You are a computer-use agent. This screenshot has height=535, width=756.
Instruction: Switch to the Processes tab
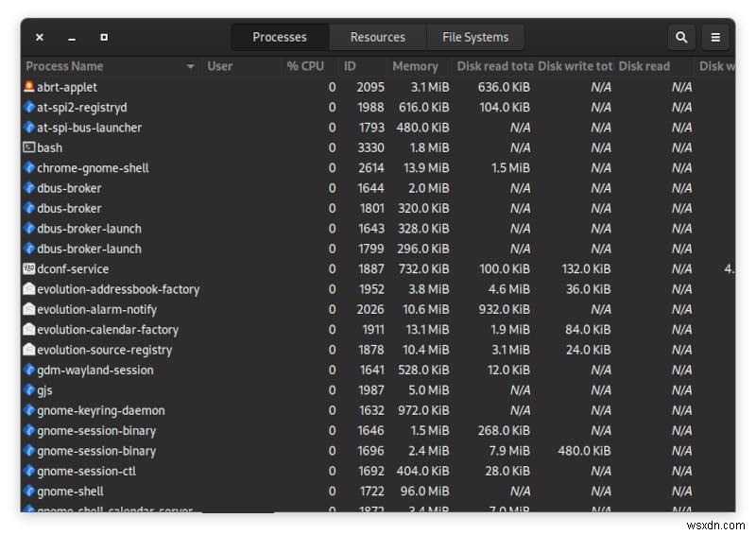[x=280, y=37]
